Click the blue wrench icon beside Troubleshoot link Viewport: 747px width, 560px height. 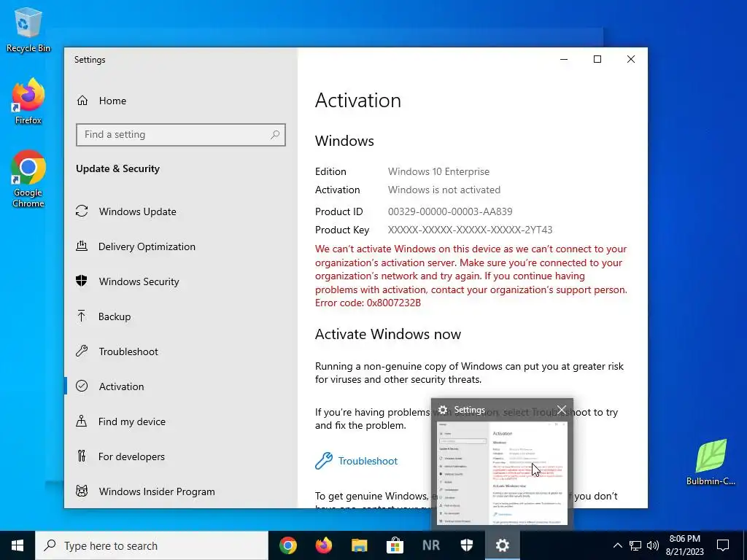coord(324,461)
